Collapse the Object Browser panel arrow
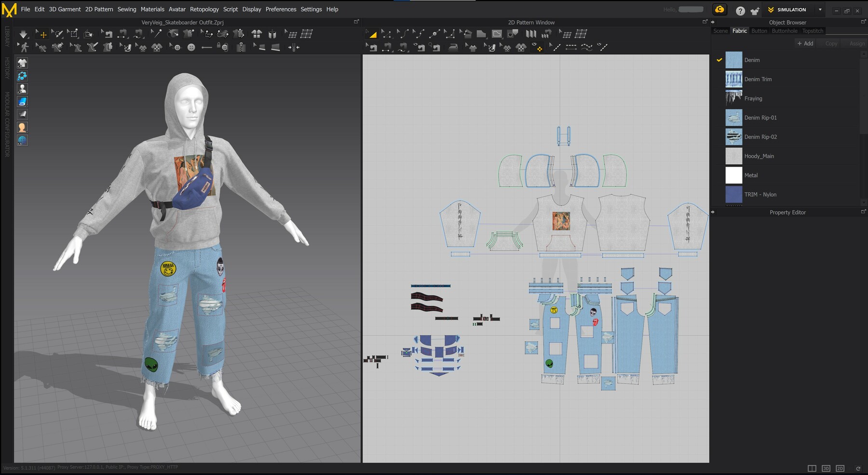This screenshot has width=868, height=475. pos(713,22)
